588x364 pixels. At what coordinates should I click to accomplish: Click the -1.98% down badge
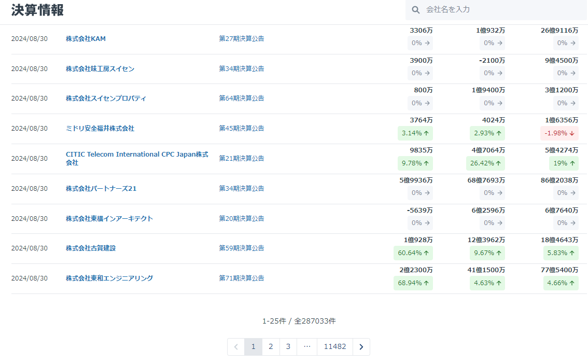559,133
